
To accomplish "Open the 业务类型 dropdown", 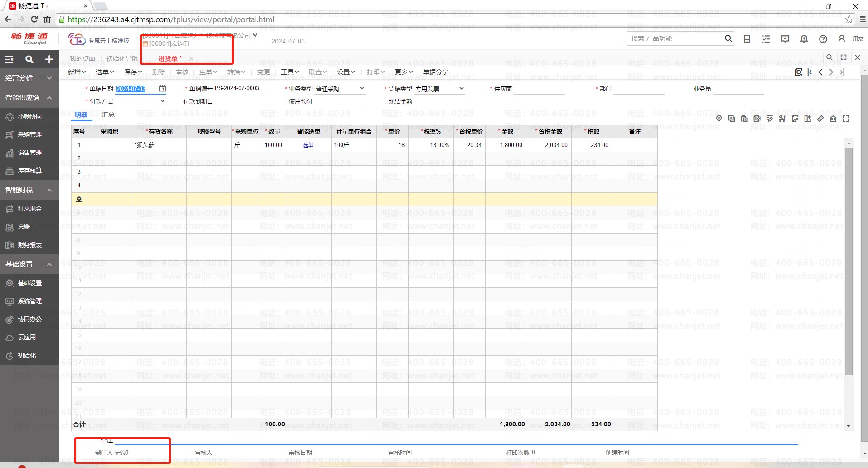I will coord(362,89).
